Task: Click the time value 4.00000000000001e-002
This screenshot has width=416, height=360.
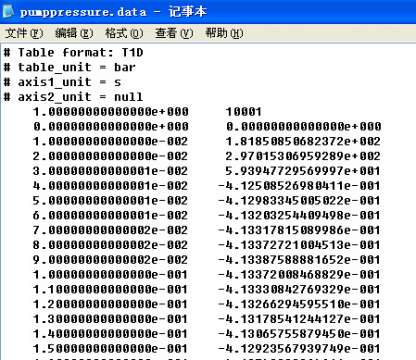Action: (x=111, y=186)
